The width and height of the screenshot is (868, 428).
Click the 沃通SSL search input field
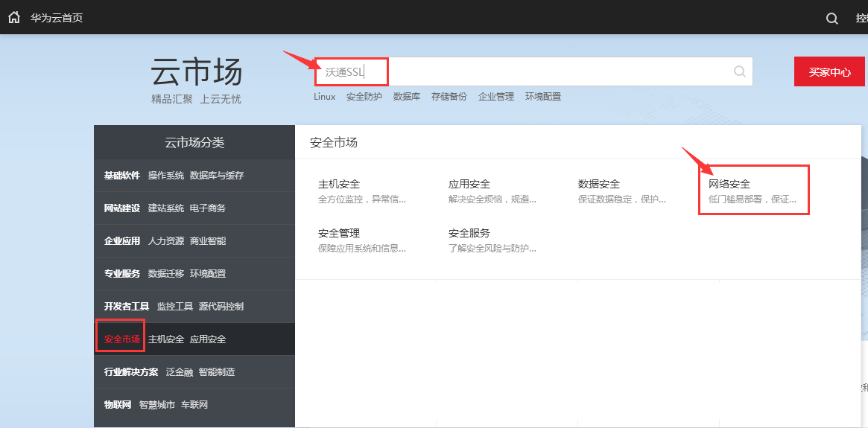522,71
